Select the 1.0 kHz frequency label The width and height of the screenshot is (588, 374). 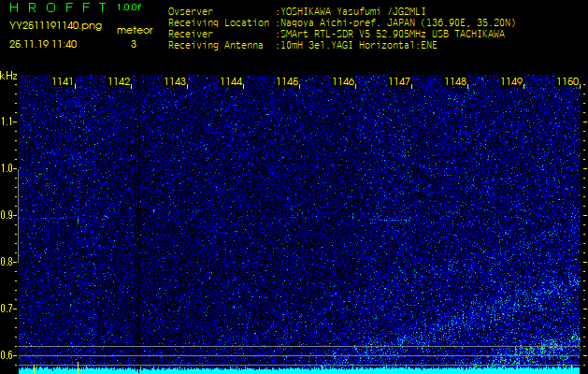tap(8, 168)
